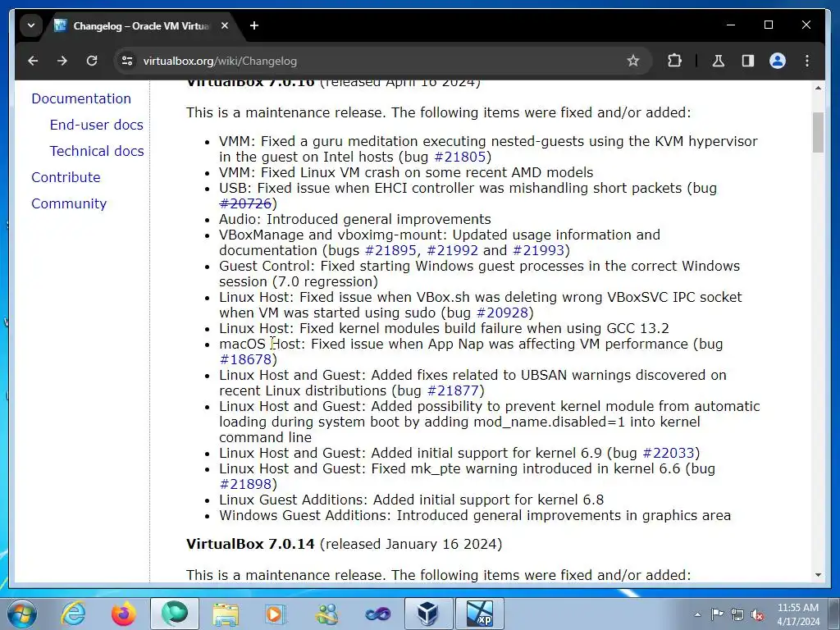Open bug #21992 link
Image resolution: width=840 pixels, height=630 pixels.
(x=452, y=250)
